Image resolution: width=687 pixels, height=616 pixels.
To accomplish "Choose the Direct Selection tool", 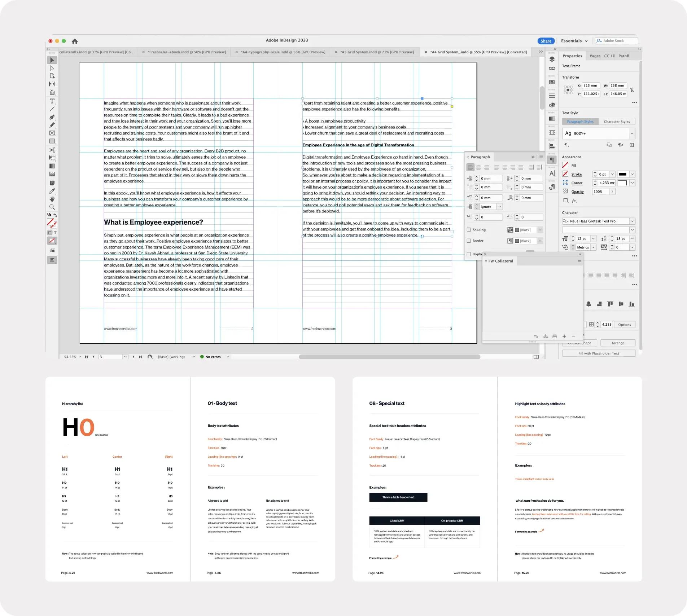I will (x=52, y=68).
